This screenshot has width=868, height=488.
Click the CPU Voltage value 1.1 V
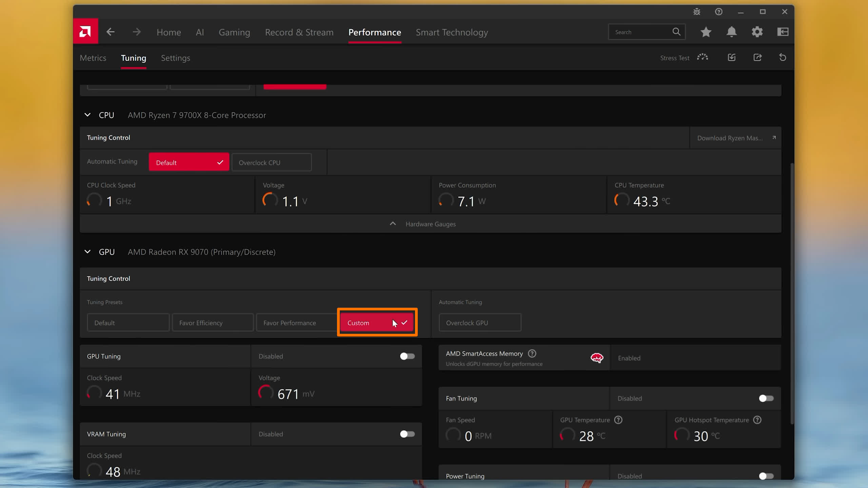coord(295,201)
